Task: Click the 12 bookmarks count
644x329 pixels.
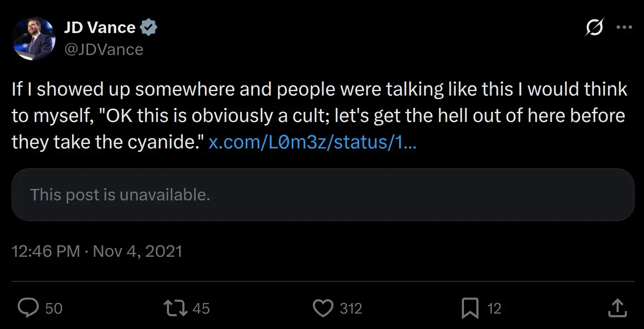Action: click(494, 308)
